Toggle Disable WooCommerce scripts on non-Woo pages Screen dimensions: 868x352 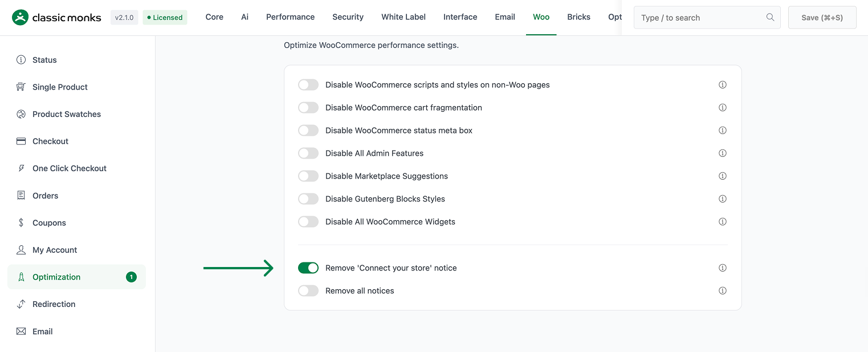(x=308, y=84)
